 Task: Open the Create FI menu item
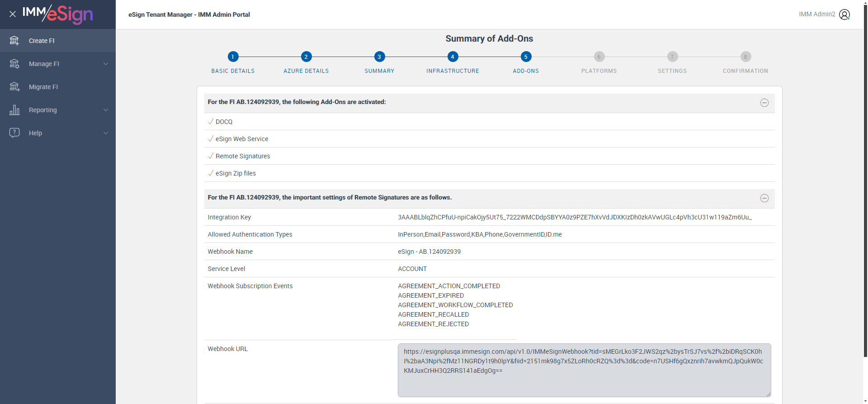coord(58,41)
